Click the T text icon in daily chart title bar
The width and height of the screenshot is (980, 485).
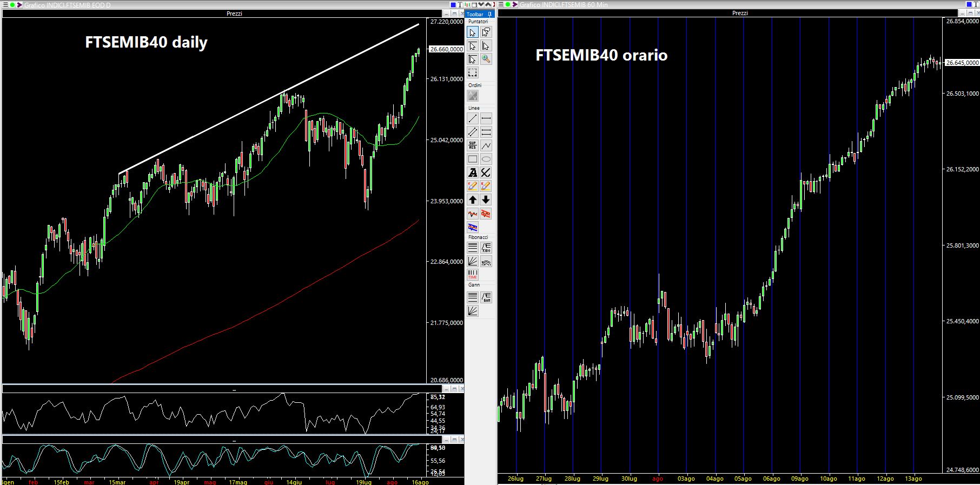tap(460, 4)
